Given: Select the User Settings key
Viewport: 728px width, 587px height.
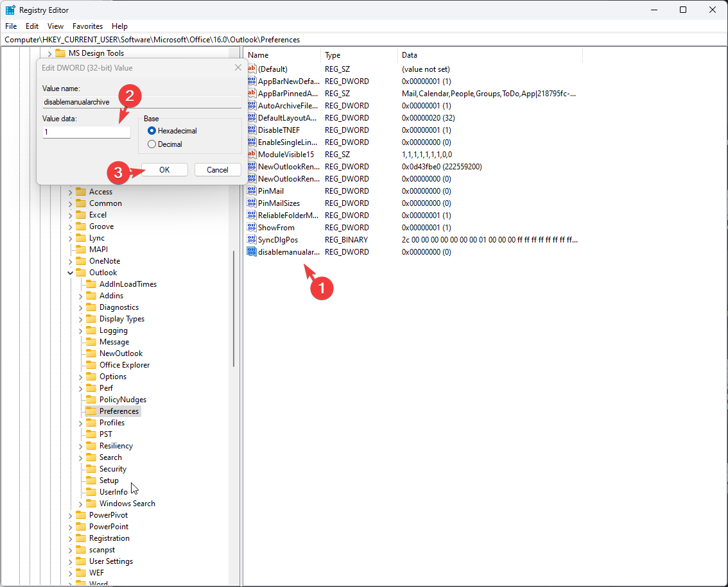Looking at the screenshot, I should click(x=111, y=561).
